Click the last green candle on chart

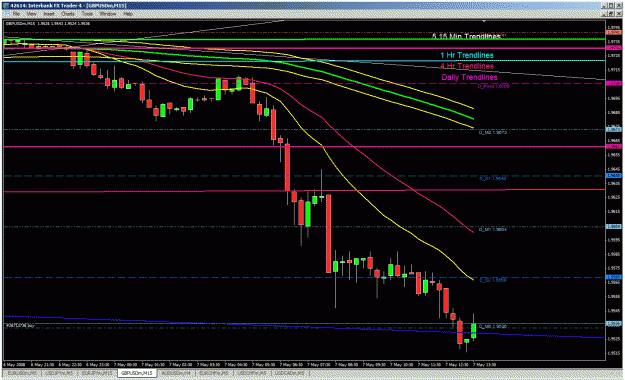[x=474, y=331]
